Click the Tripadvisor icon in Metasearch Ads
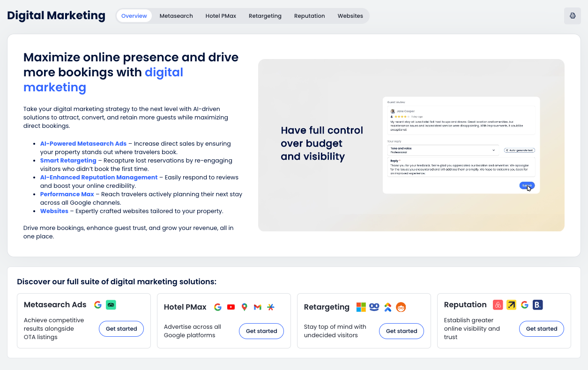The image size is (588, 370). [x=111, y=305]
